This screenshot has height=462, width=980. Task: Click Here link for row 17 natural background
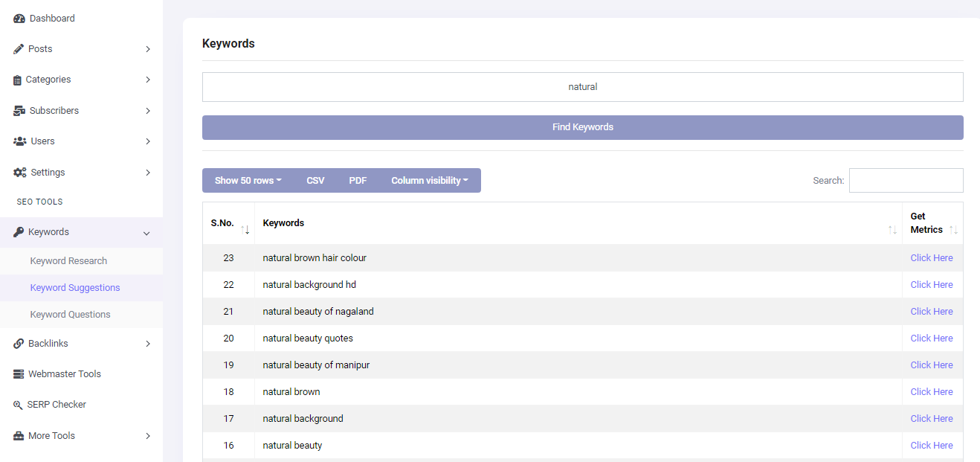click(932, 419)
